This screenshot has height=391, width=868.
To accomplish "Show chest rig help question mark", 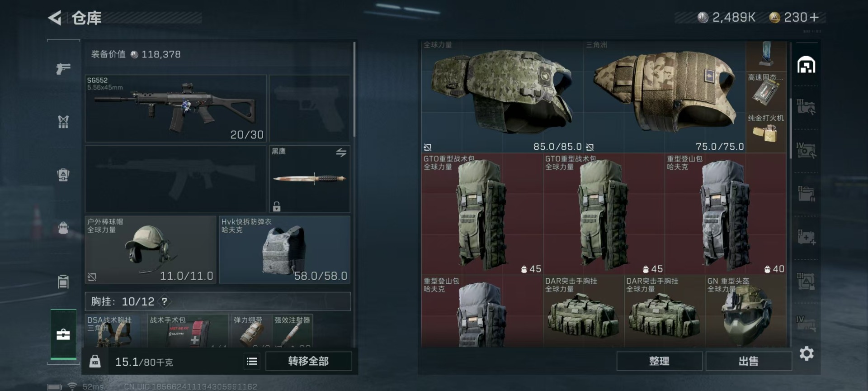I will coord(165,301).
